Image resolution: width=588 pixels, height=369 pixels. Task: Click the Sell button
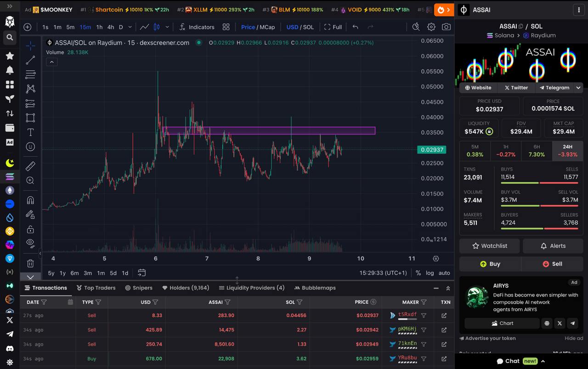pyautogui.click(x=552, y=264)
